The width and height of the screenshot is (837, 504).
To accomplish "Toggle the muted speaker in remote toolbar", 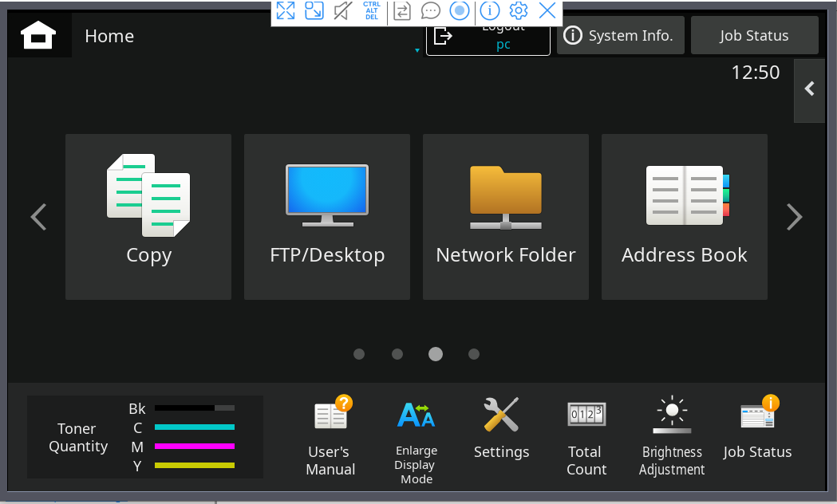I will pos(343,10).
